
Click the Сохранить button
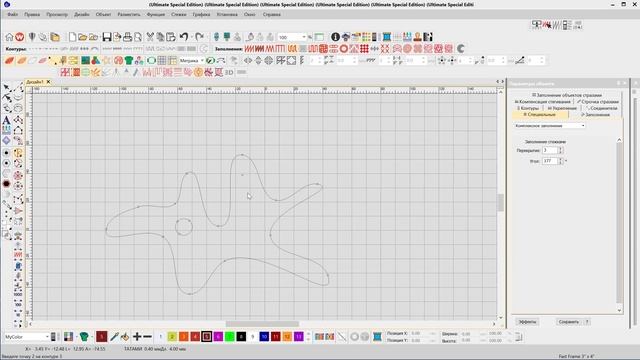569,322
